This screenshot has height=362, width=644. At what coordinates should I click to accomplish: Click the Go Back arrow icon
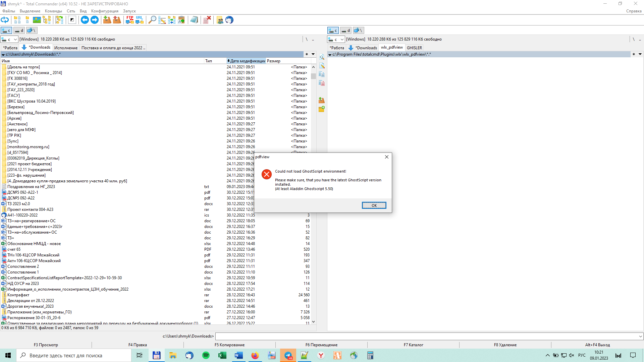pos(85,20)
